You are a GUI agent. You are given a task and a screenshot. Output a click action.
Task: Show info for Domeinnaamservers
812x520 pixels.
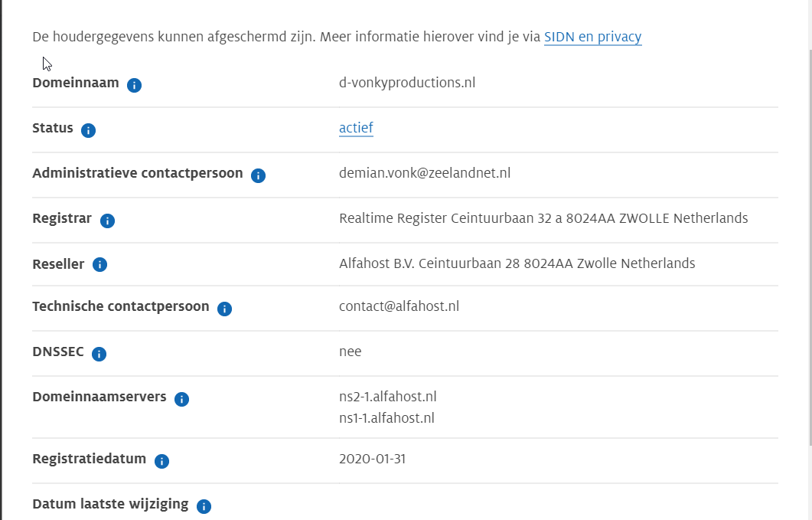point(182,399)
